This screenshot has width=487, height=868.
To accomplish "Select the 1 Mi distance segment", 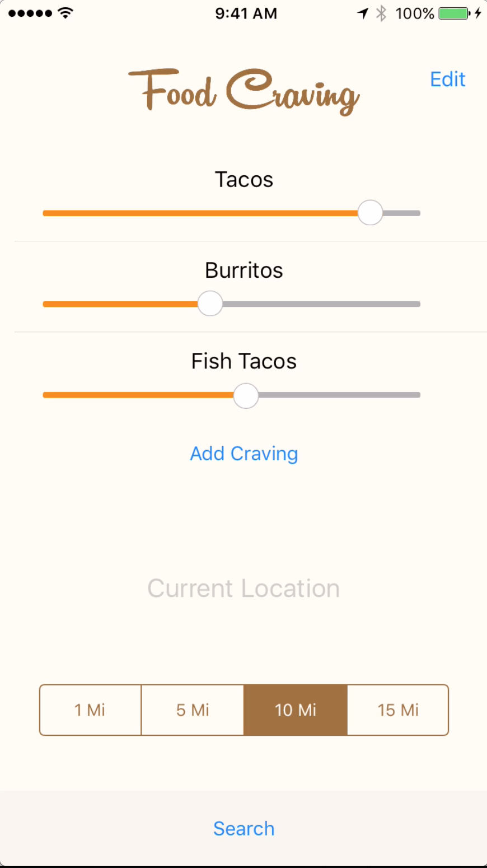I will pyautogui.click(x=90, y=710).
